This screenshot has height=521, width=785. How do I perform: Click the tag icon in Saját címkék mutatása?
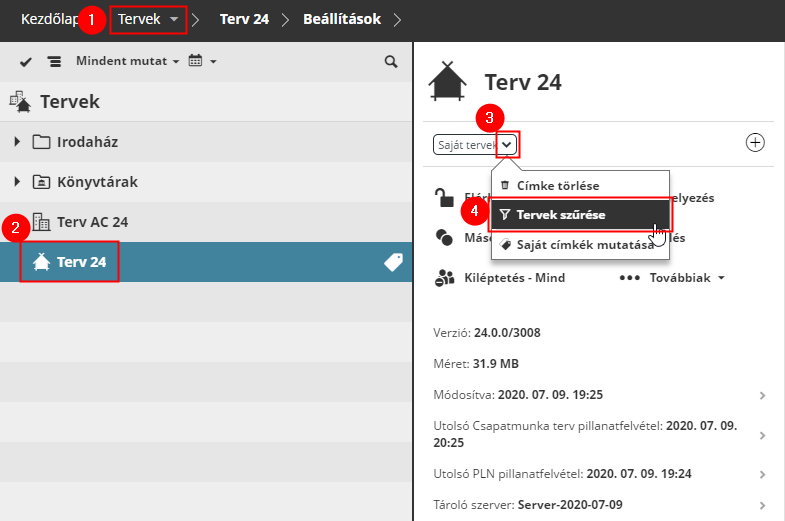point(505,245)
